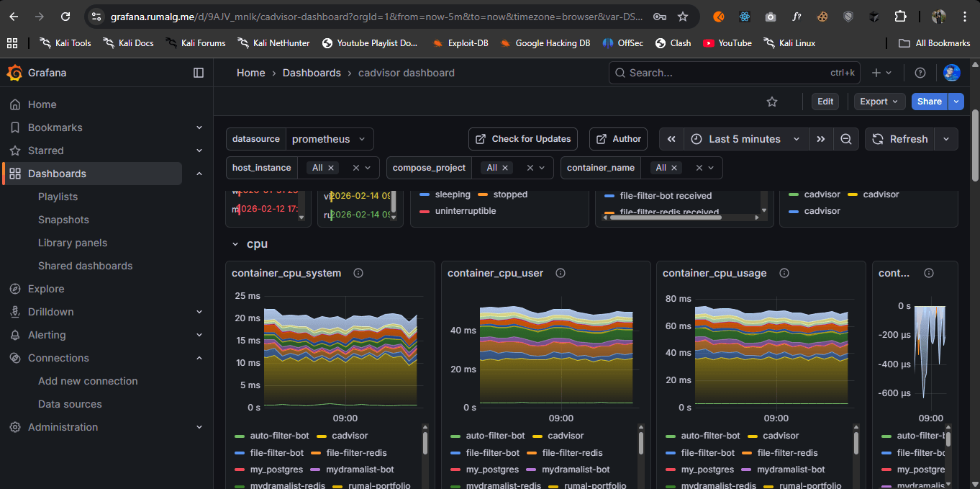
Task: Open the Clash bookmark in the browser bar
Action: click(x=673, y=42)
